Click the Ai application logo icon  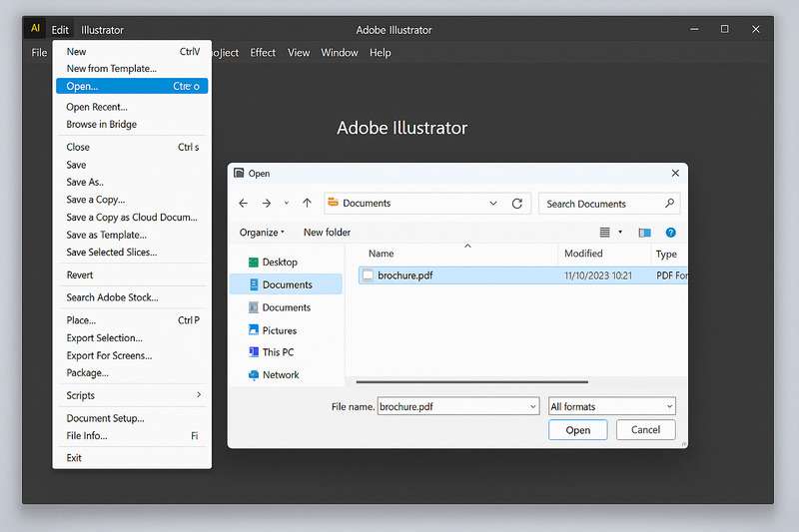[35, 28]
